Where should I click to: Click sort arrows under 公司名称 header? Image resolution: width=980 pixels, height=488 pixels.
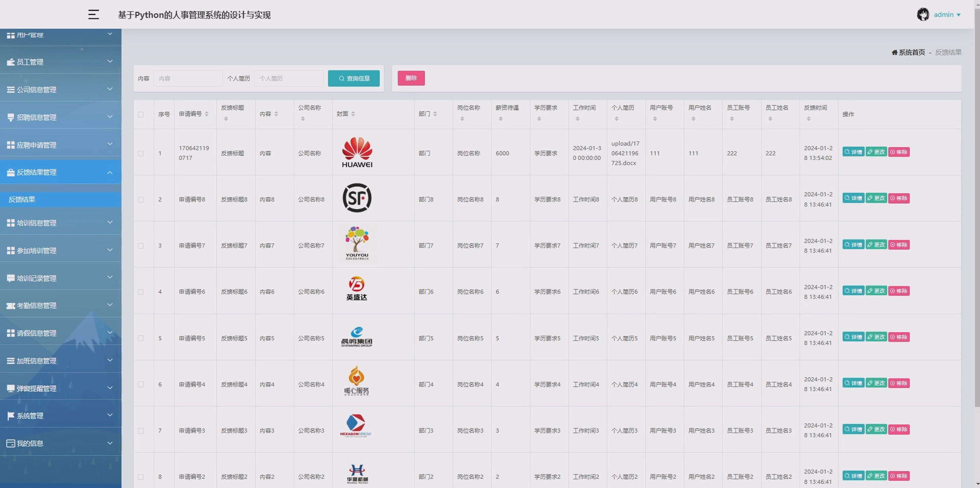click(303, 119)
